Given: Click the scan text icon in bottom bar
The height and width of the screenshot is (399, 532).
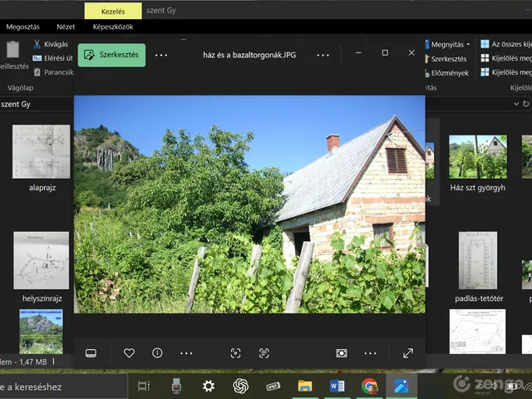Looking at the screenshot, I should tap(264, 353).
